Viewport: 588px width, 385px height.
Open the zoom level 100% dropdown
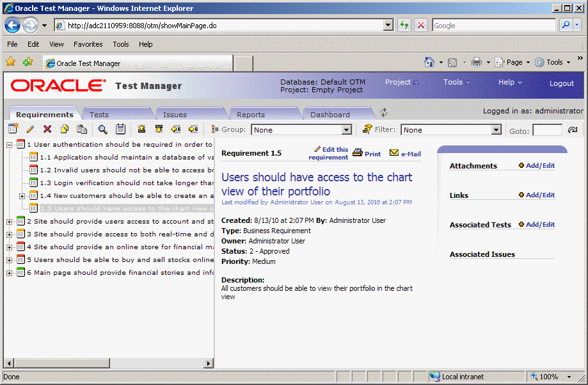click(569, 377)
